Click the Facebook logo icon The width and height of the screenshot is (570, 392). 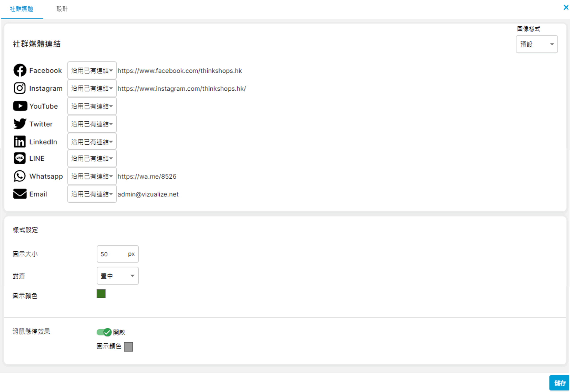click(20, 71)
